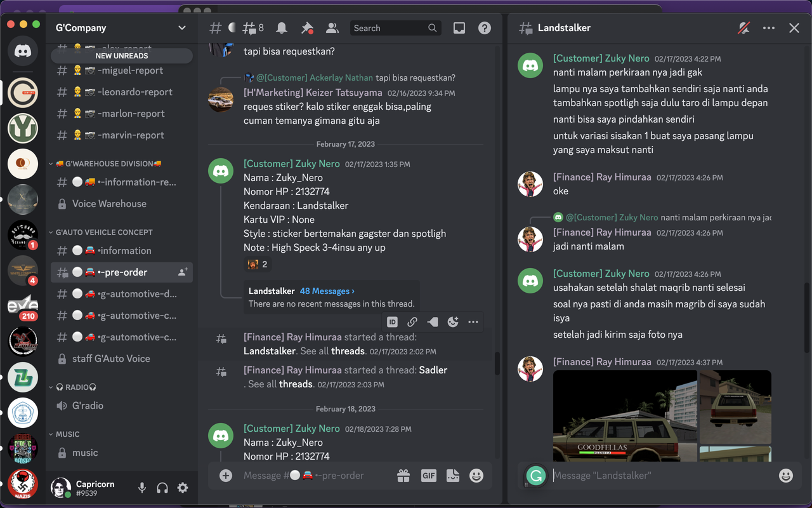Collapse the RADIO category

[x=72, y=387]
